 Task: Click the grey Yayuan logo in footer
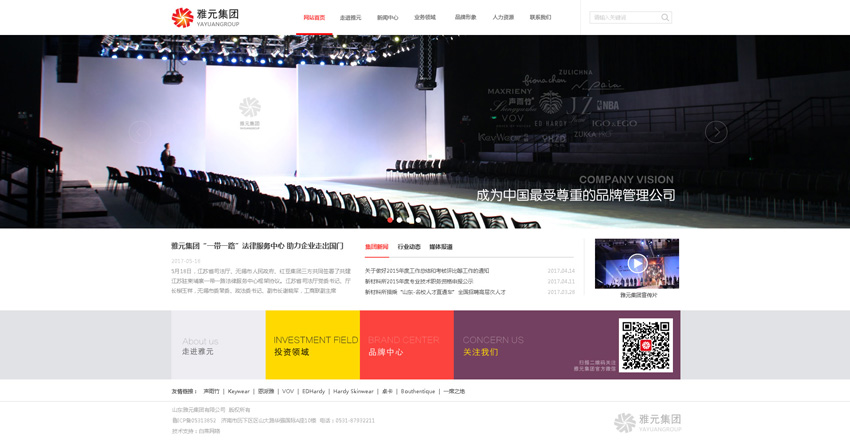647,422
